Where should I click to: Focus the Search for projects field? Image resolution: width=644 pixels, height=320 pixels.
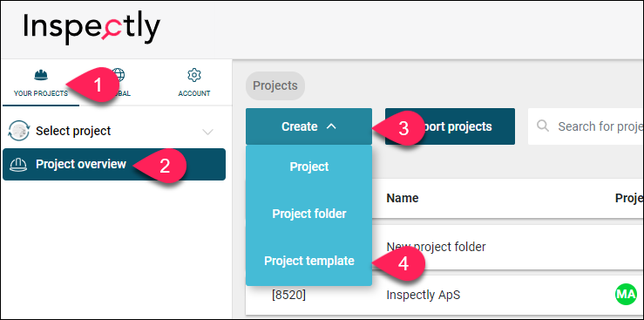click(x=586, y=126)
